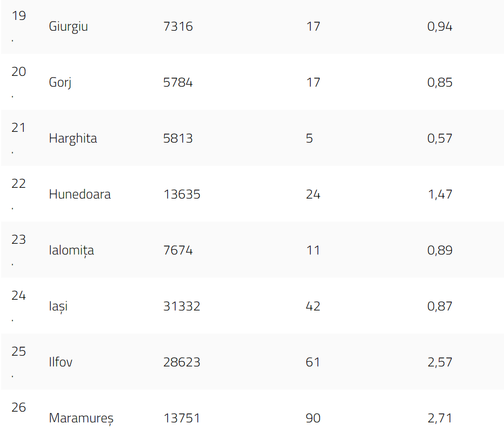This screenshot has width=504, height=431.
Task: Click the 1,47 value for Hunedoara
Action: [439, 194]
